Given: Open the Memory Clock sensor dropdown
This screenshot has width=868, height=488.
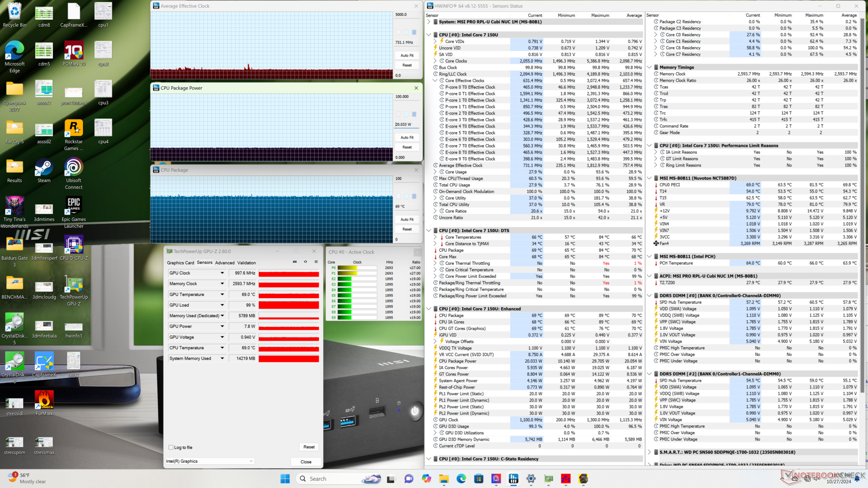Looking at the screenshot, I should (x=222, y=284).
